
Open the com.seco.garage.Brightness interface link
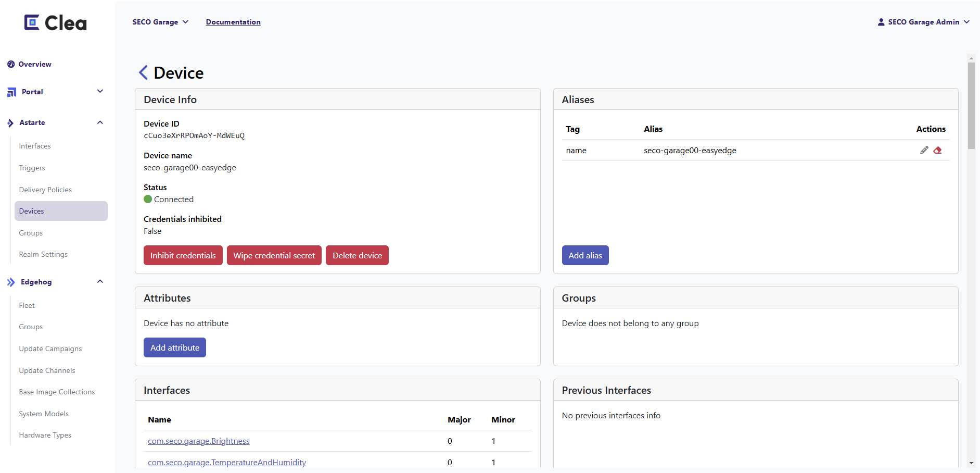coord(198,441)
